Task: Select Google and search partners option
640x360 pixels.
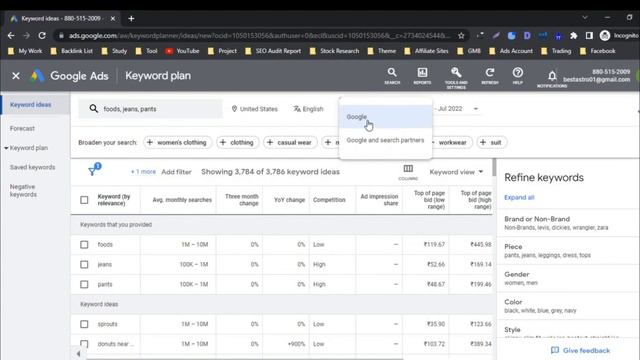Action: 385,140
